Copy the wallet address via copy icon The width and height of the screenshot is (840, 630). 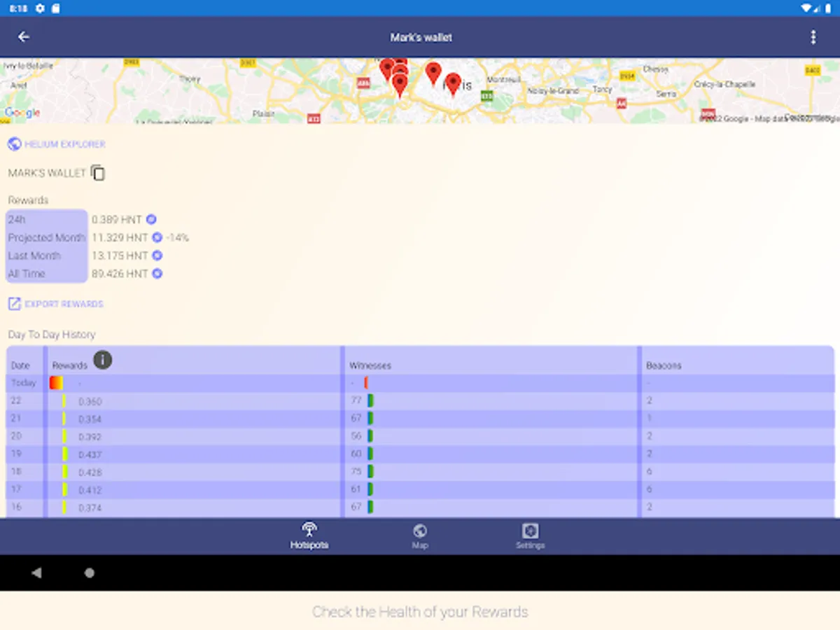tap(98, 172)
